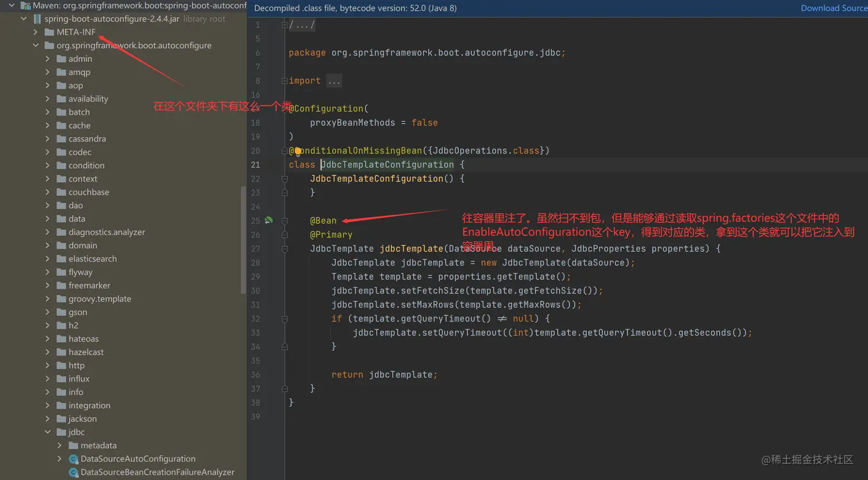Viewport: 868px width, 480px height.
Task: Select the condition package
Action: [x=86, y=165]
